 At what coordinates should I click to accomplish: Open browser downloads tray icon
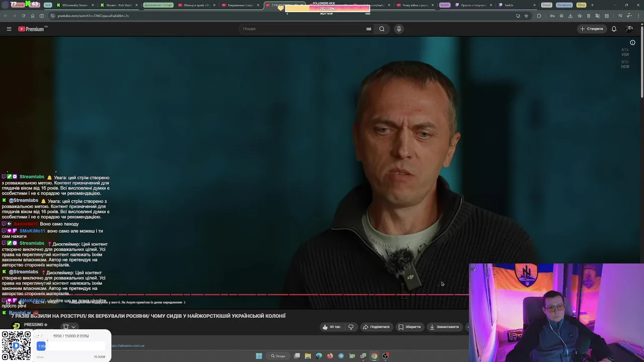570,16
